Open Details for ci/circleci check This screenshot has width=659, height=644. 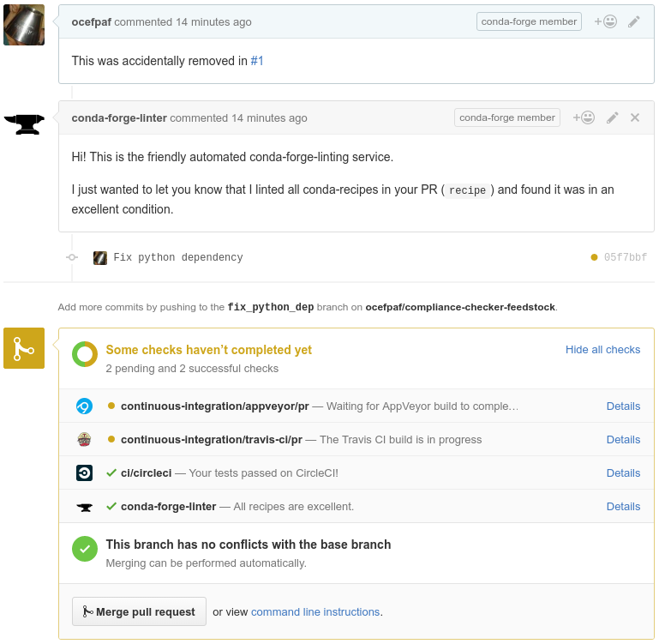pos(623,472)
